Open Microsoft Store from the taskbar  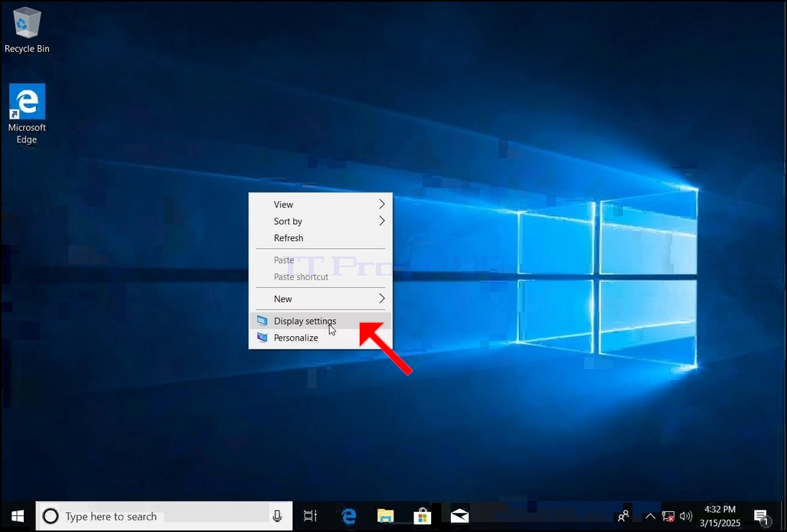pyautogui.click(x=422, y=516)
